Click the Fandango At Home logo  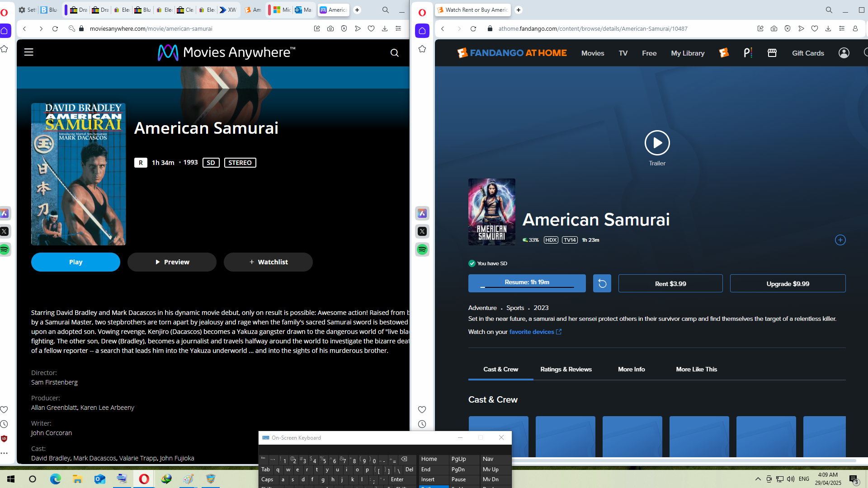click(512, 53)
